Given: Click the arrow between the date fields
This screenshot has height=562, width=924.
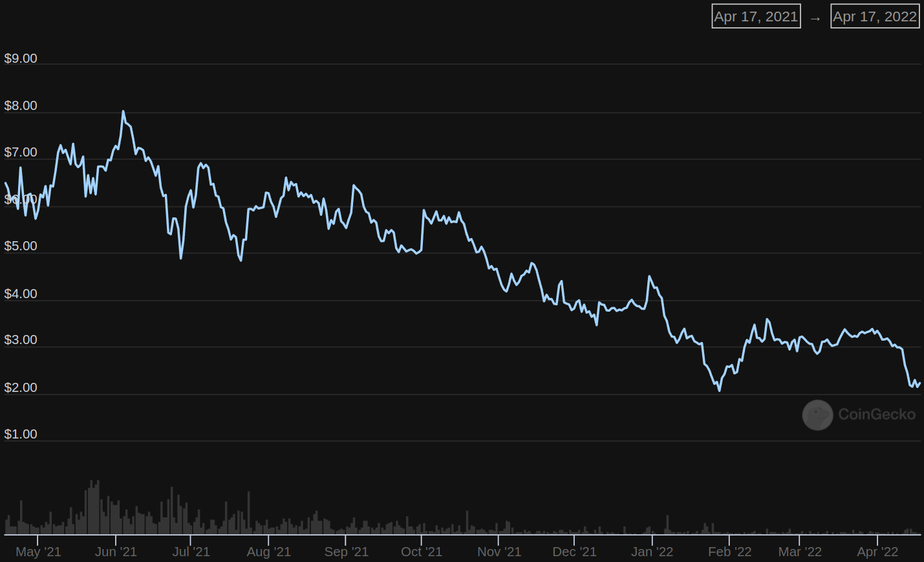Looking at the screenshot, I should pyautogui.click(x=815, y=19).
